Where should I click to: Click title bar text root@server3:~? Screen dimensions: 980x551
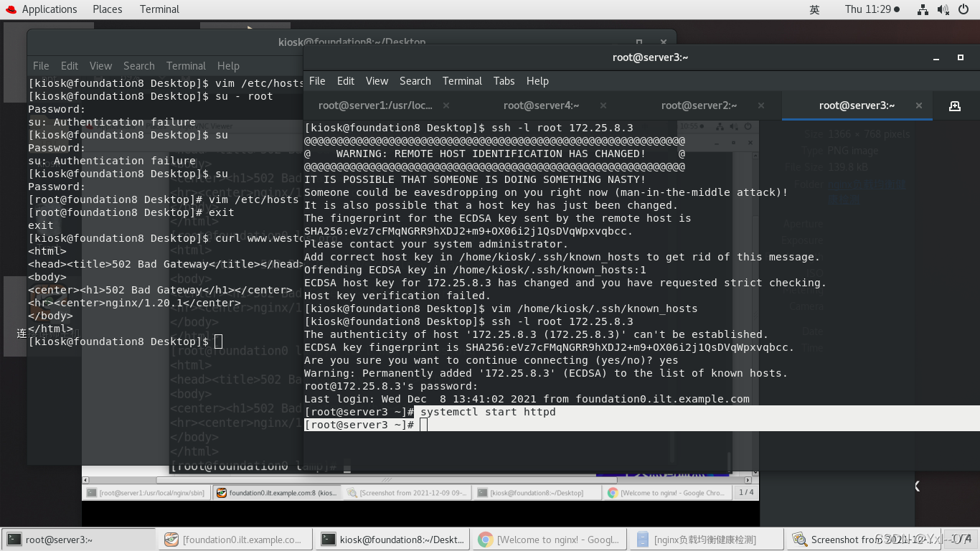point(650,57)
